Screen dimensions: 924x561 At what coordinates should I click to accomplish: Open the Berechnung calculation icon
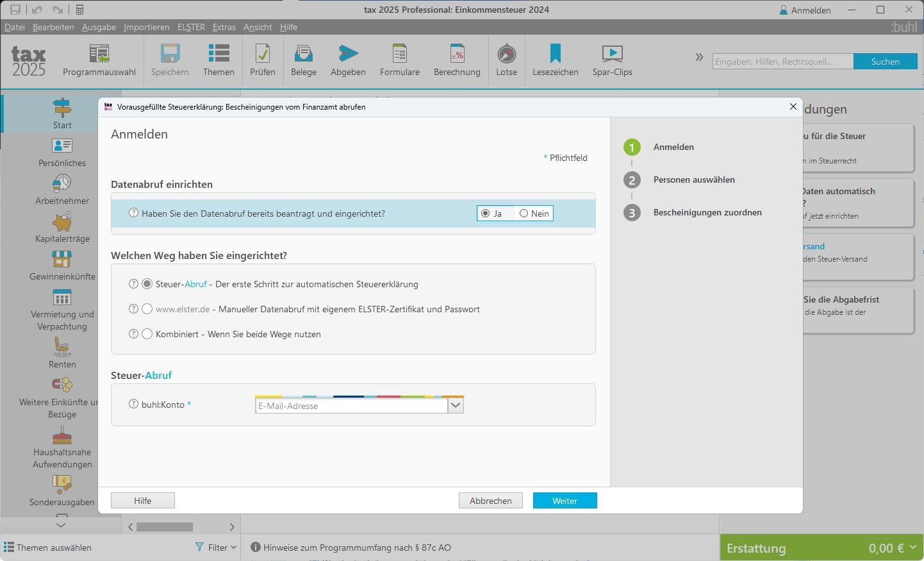456,60
